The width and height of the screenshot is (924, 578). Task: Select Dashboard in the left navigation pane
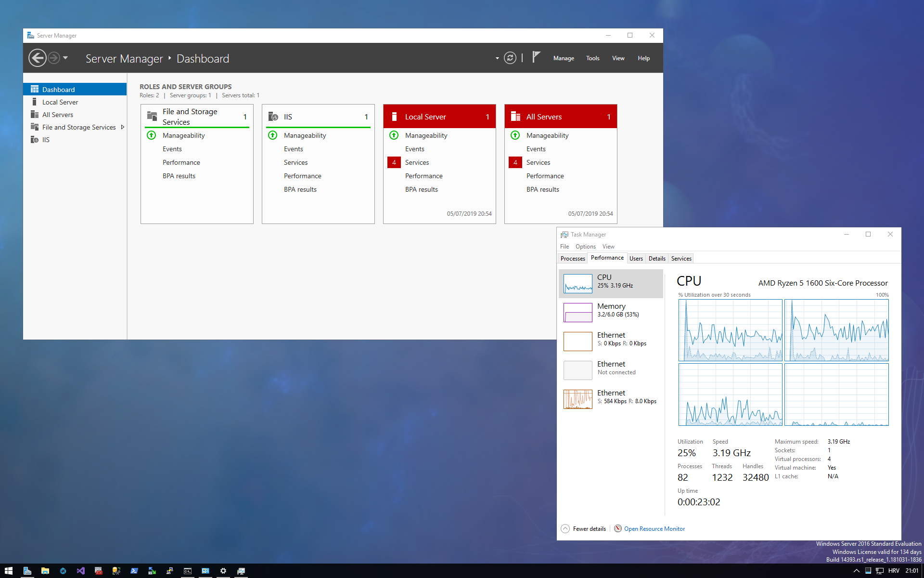(x=75, y=89)
